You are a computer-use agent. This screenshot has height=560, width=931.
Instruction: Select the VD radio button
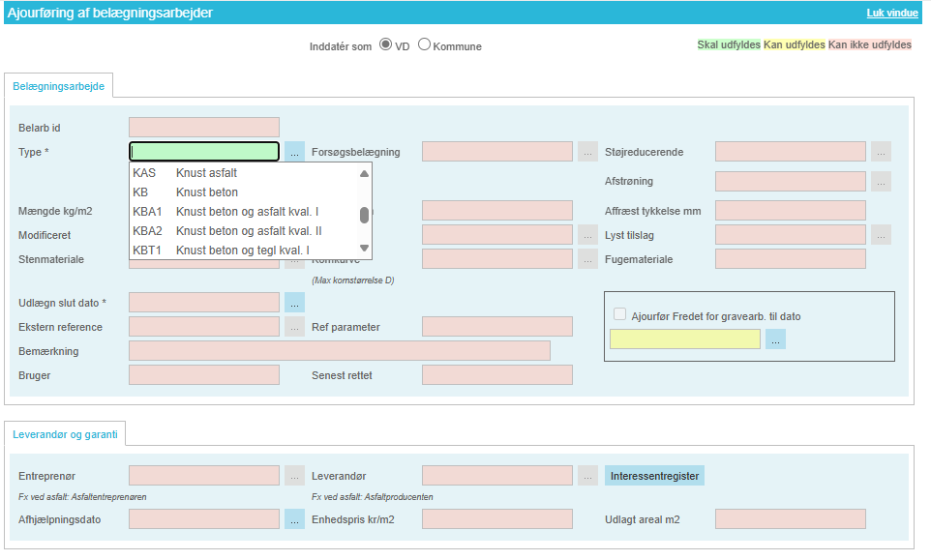pos(385,44)
